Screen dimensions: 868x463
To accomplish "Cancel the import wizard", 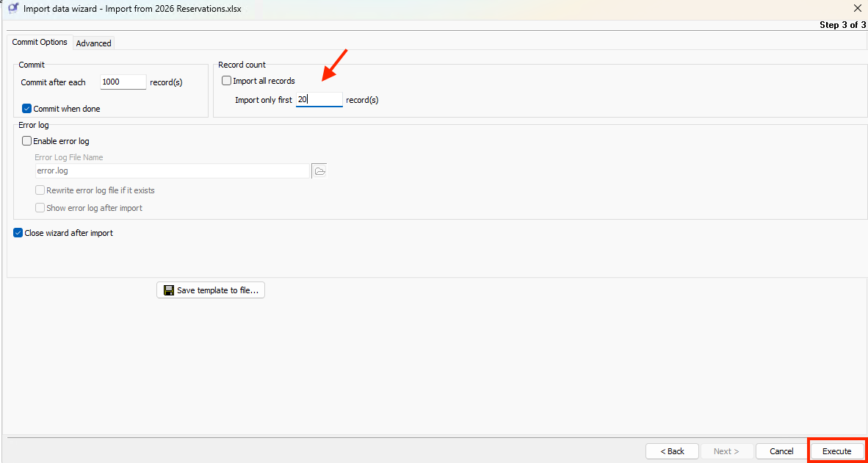I will pos(781,451).
